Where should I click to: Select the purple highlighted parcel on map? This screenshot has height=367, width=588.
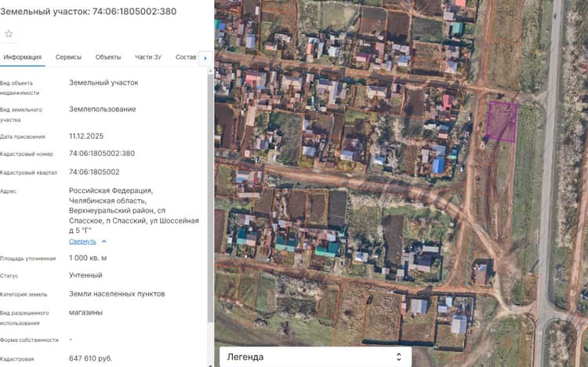tap(502, 122)
